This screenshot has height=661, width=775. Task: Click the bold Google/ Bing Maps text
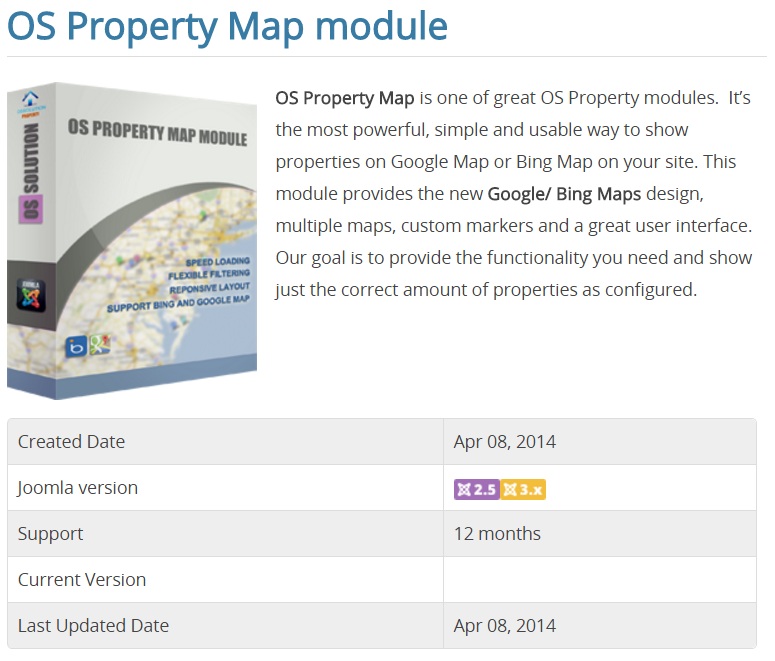[x=564, y=194]
